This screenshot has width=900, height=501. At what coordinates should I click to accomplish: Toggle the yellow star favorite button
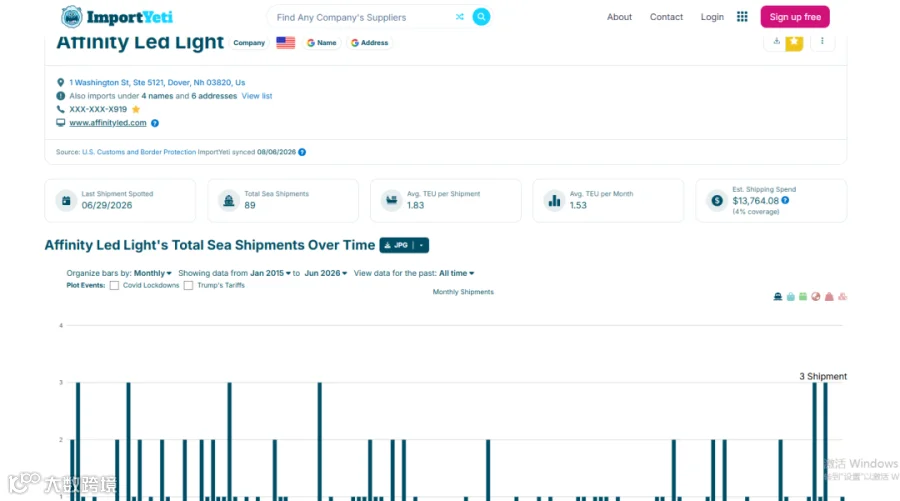[x=794, y=42]
